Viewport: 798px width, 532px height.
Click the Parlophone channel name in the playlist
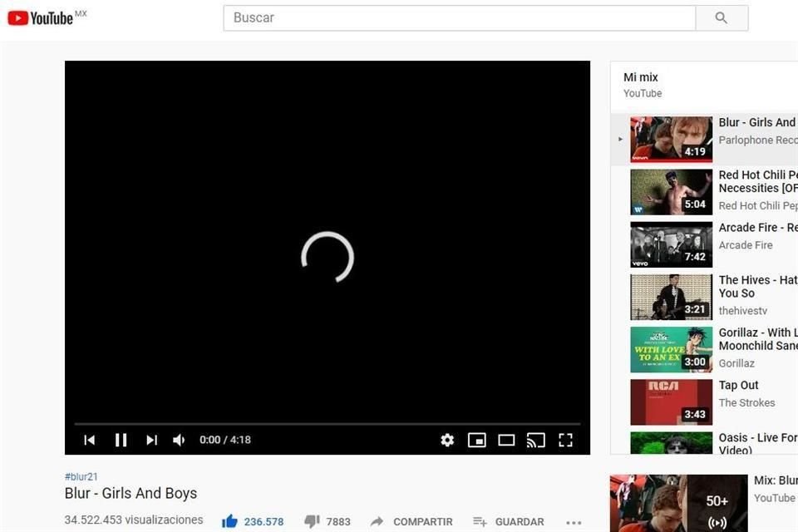tap(758, 140)
